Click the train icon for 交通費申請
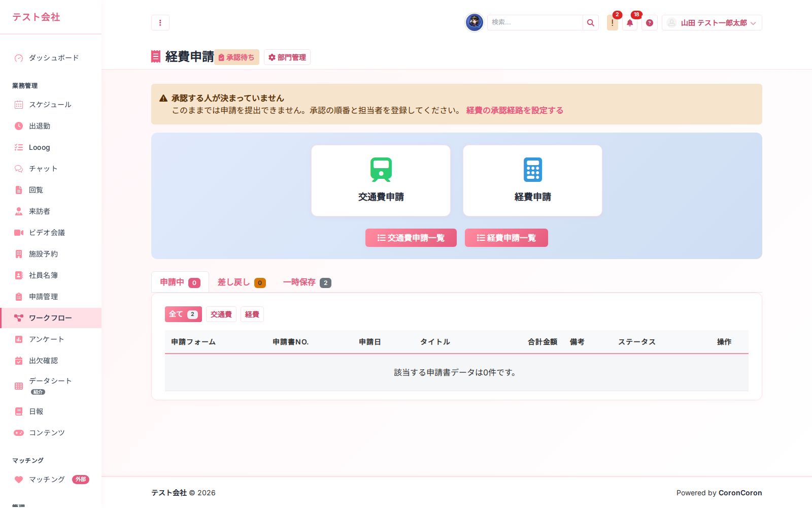Screen dimensions: 812x508 381,170
